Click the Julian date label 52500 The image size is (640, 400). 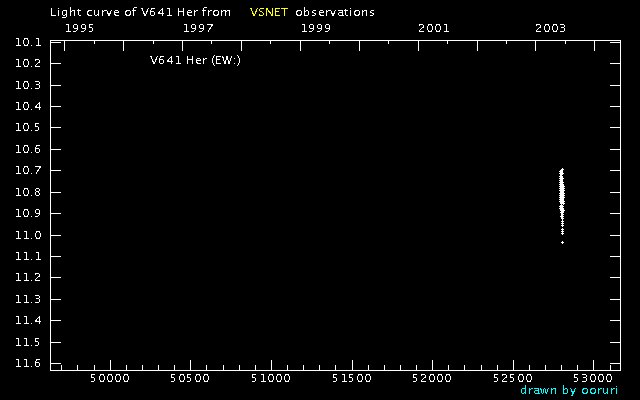point(513,378)
